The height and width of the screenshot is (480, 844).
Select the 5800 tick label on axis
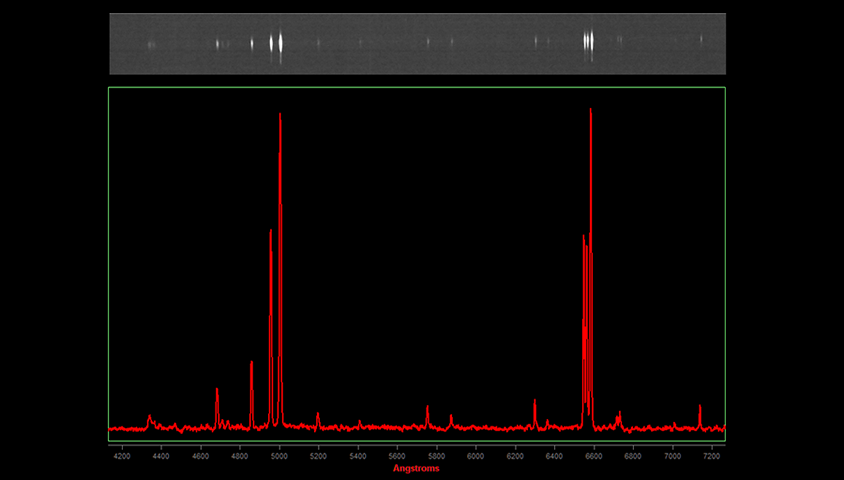pos(437,456)
